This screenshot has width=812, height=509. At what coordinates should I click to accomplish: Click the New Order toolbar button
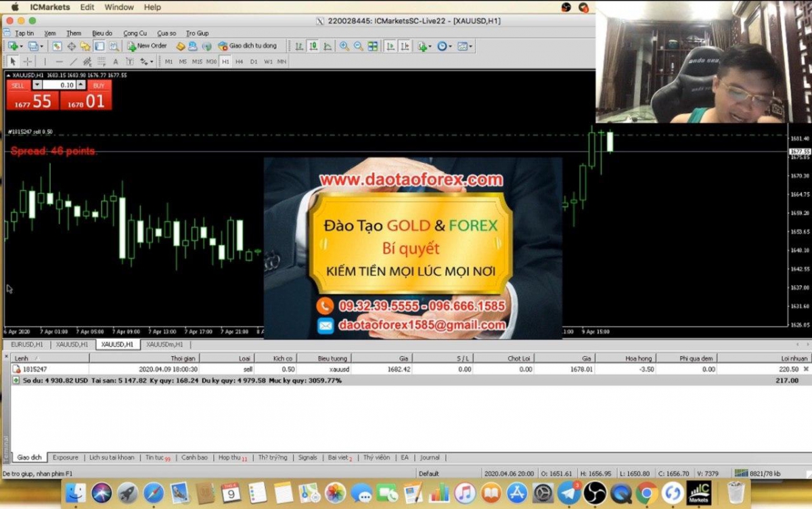click(x=148, y=46)
